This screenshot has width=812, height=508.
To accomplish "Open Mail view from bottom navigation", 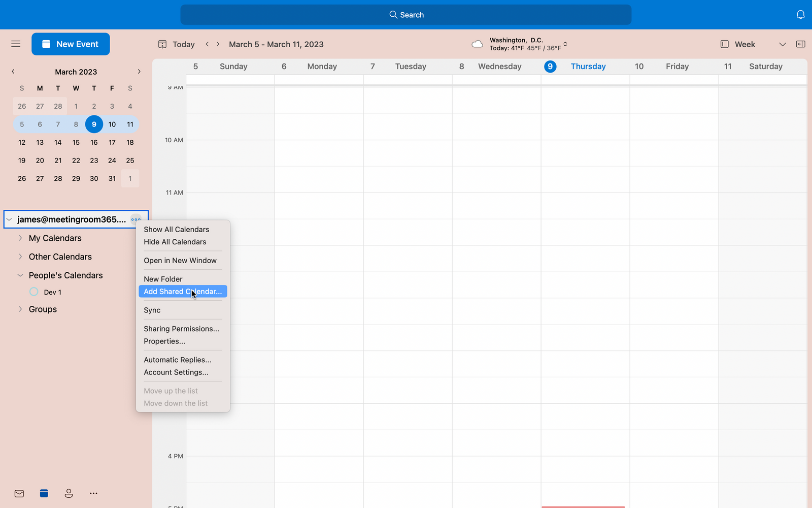I will pyautogui.click(x=19, y=493).
